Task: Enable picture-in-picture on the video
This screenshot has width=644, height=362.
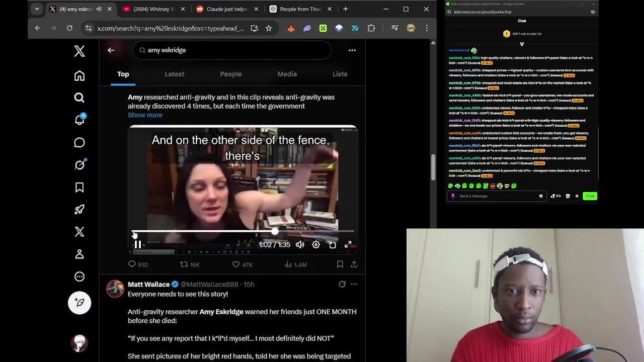Action: [332, 245]
